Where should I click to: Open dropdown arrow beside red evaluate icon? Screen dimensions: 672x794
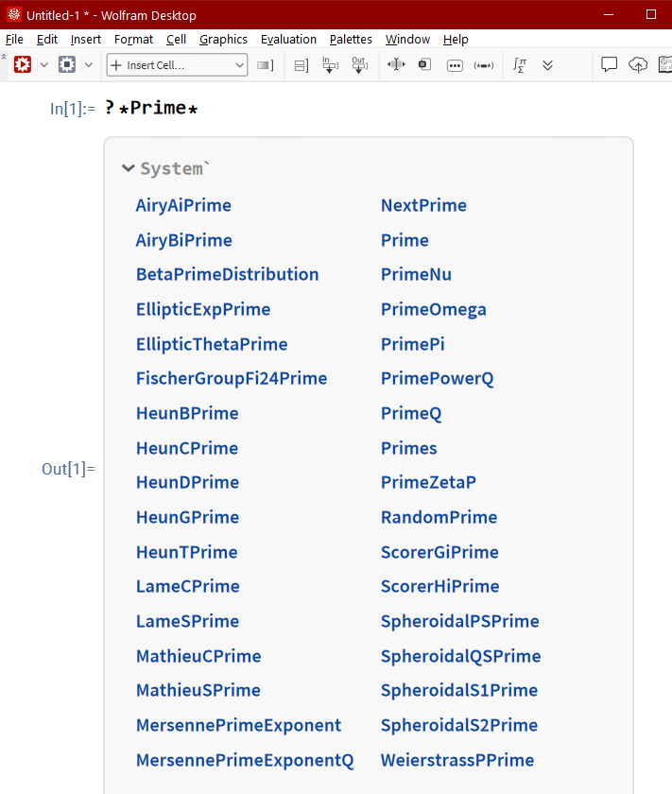(44, 65)
